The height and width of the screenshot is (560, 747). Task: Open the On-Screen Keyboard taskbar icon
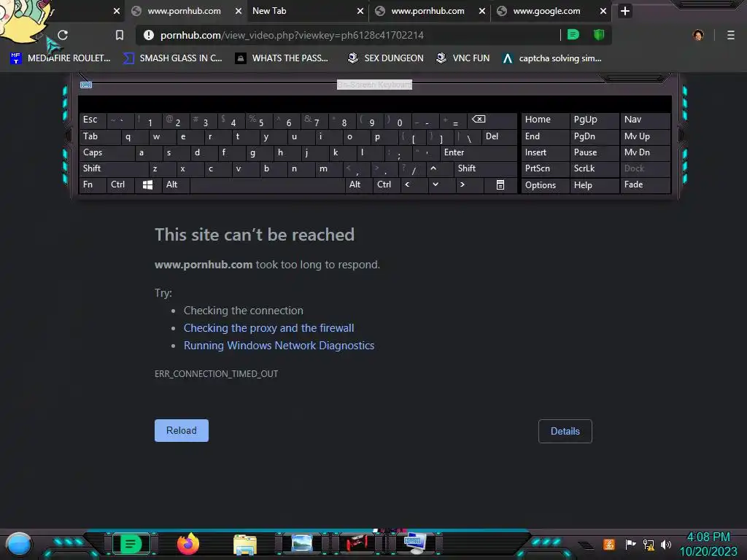[x=414, y=542]
